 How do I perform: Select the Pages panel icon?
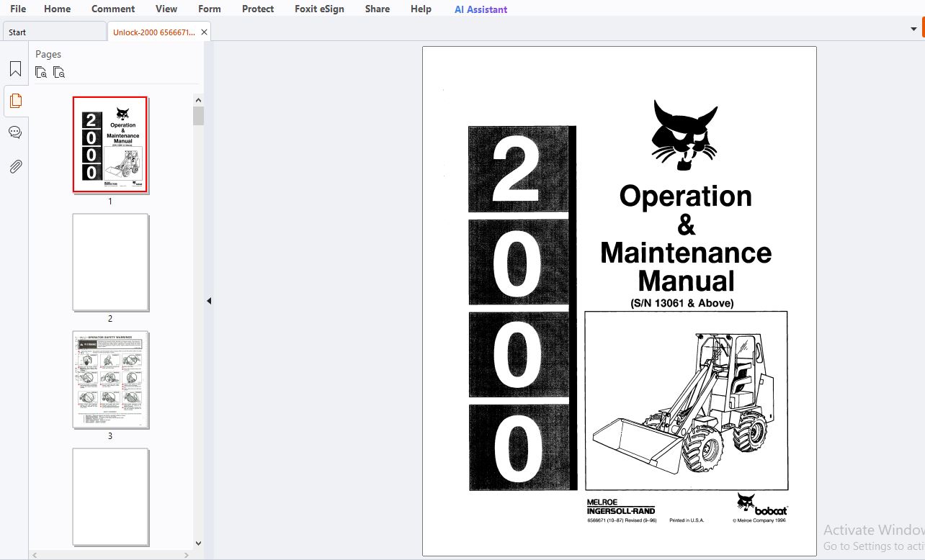tap(15, 101)
